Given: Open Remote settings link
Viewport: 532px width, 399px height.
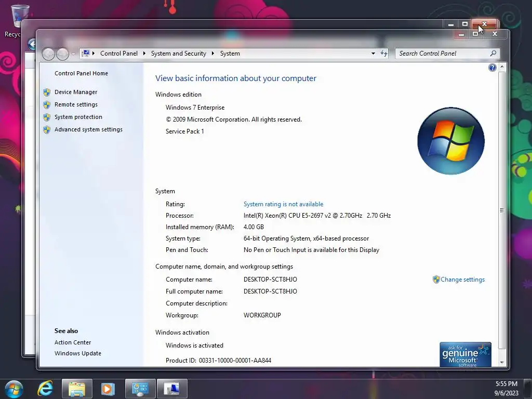Looking at the screenshot, I should [x=76, y=104].
